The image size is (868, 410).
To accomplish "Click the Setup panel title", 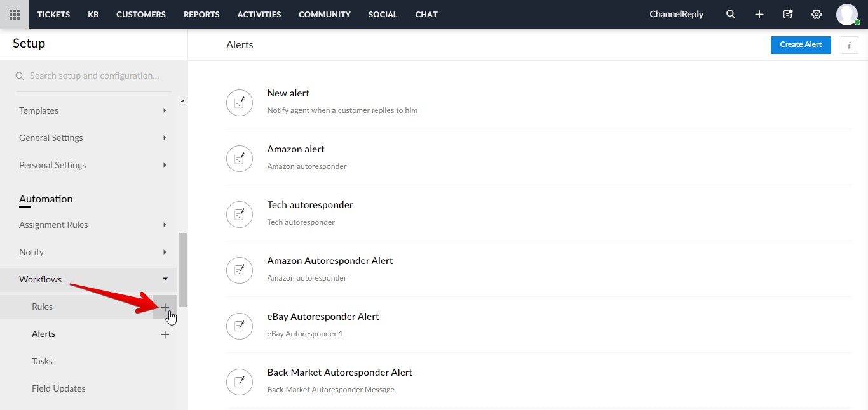I will tap(29, 44).
